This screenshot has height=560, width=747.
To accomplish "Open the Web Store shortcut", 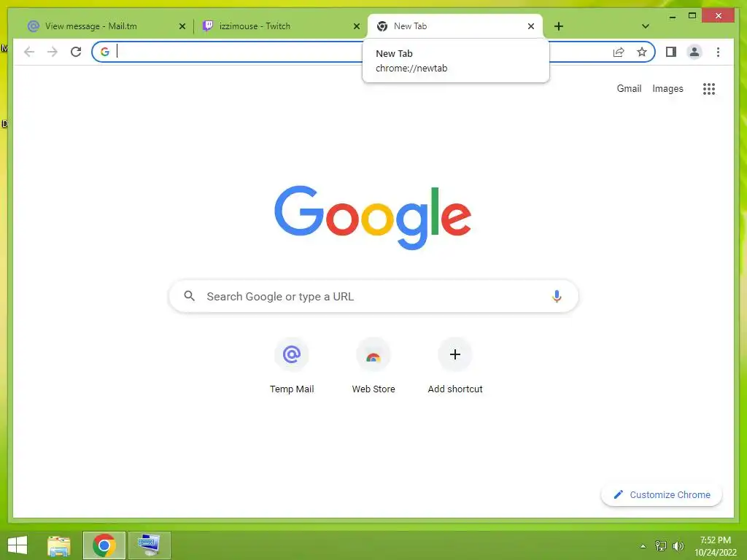I will click(x=373, y=366).
